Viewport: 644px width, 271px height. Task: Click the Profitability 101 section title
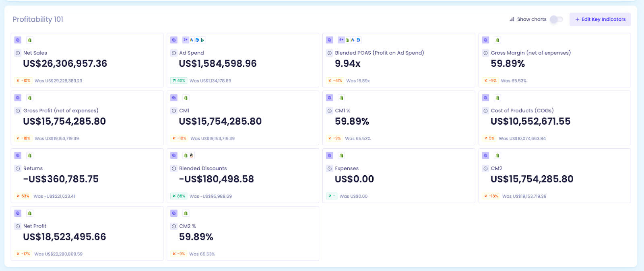[x=38, y=19]
